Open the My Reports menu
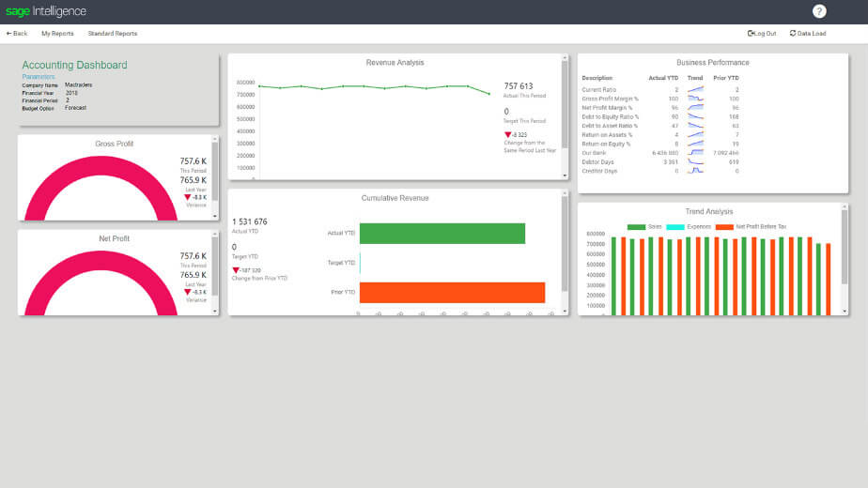 57,33
